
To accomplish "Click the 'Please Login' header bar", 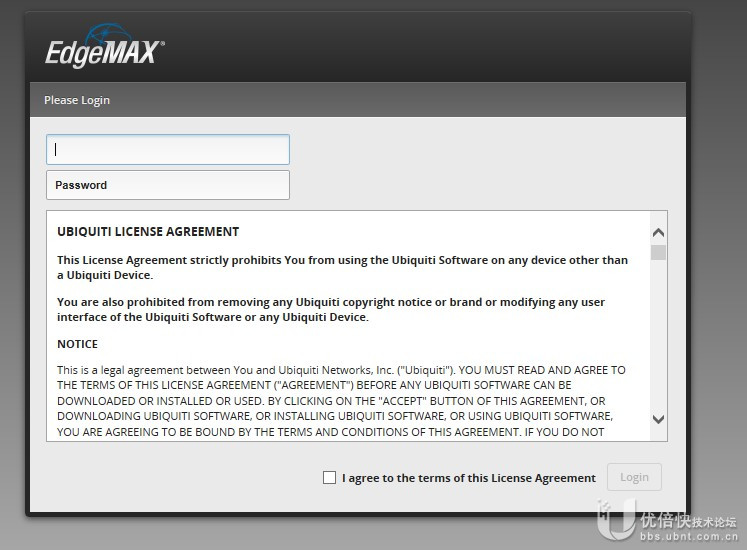I will (x=358, y=100).
